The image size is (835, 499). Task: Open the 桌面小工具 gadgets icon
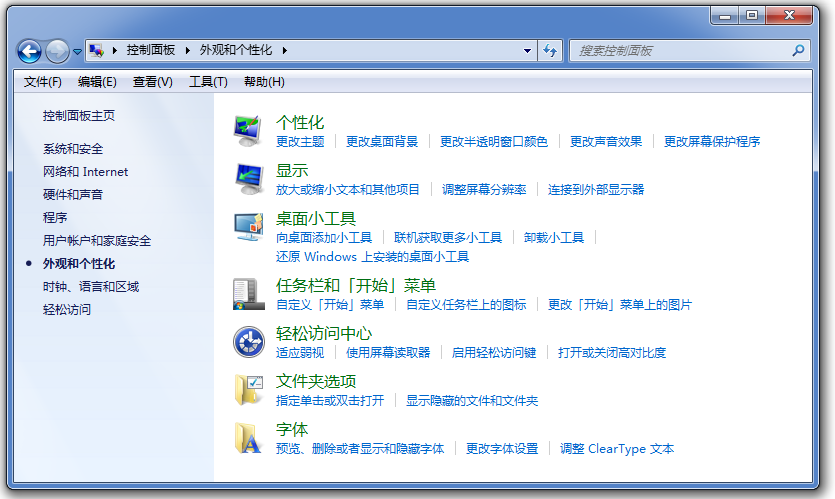248,227
